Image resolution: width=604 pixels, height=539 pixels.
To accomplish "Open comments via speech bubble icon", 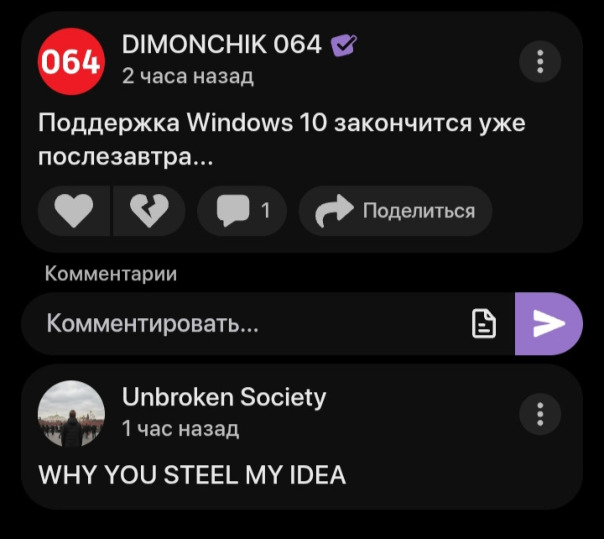I will pos(242,211).
